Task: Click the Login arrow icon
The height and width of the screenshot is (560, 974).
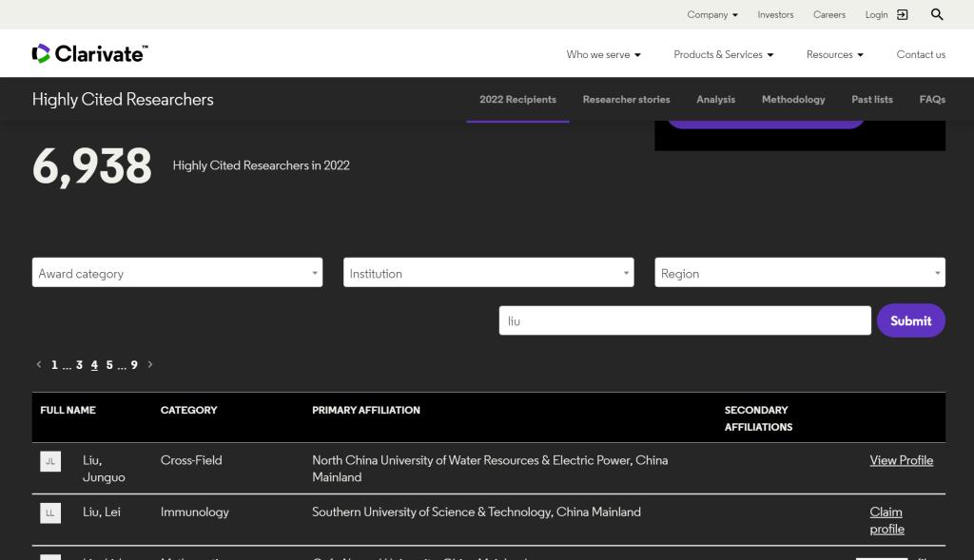Action: (903, 14)
